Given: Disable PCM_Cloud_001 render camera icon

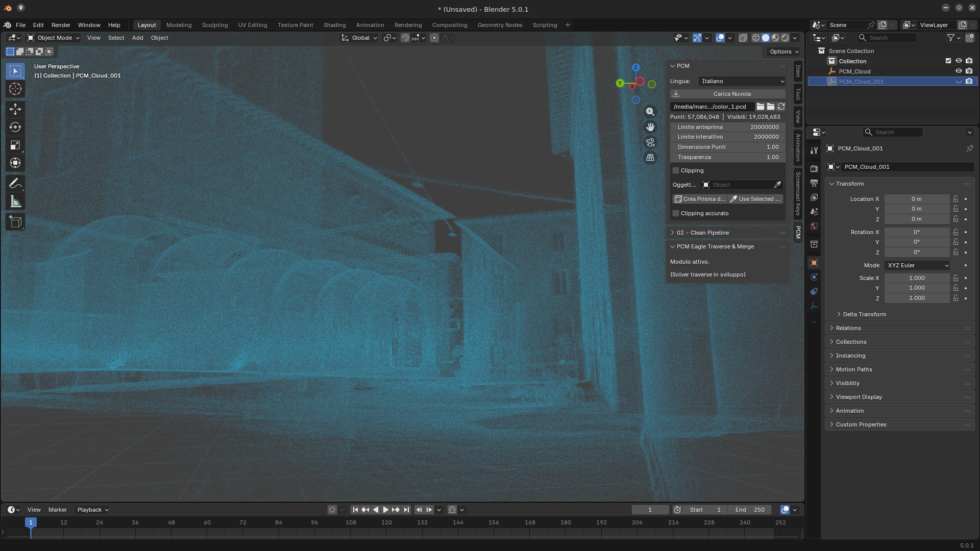Looking at the screenshot, I should click(x=969, y=82).
